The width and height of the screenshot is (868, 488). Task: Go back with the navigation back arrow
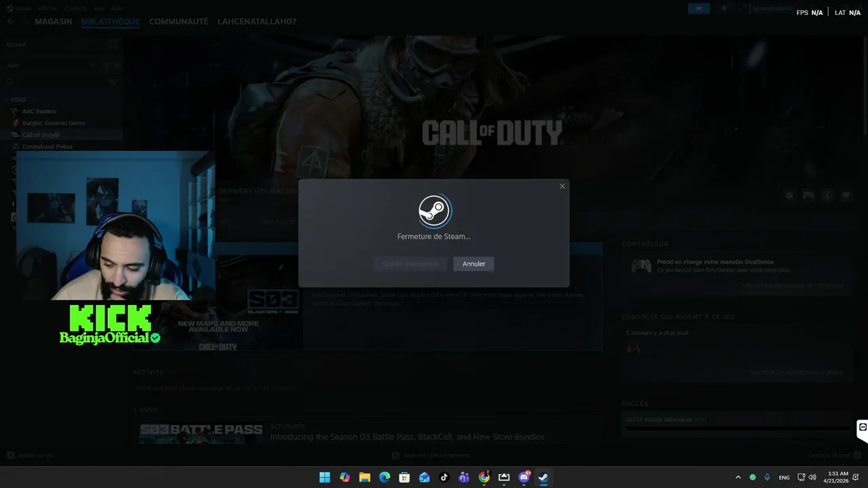coord(10,22)
